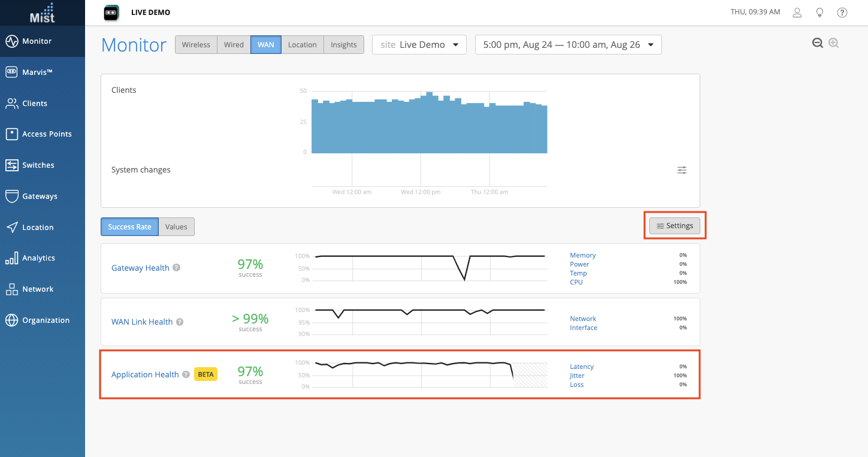The height and width of the screenshot is (457, 868).
Task: Zoom in the timeline with magnifier plus
Action: click(x=834, y=43)
